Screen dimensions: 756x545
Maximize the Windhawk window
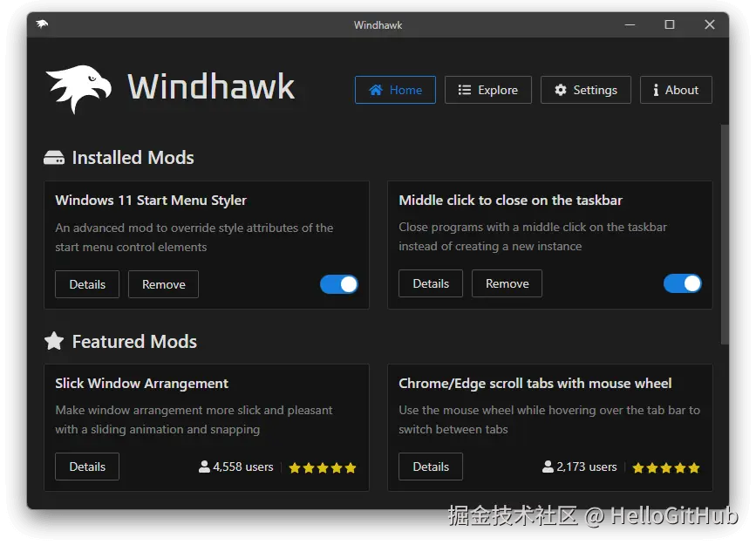click(x=670, y=24)
